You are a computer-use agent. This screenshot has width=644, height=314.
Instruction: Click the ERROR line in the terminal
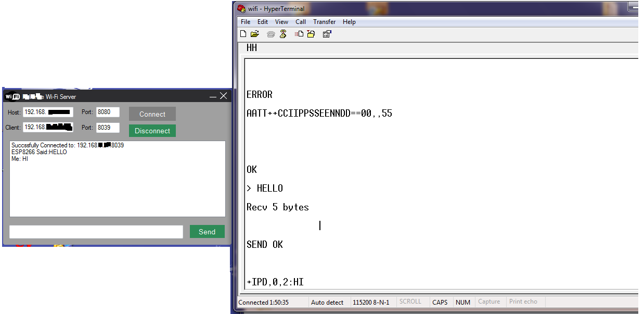pyautogui.click(x=260, y=95)
